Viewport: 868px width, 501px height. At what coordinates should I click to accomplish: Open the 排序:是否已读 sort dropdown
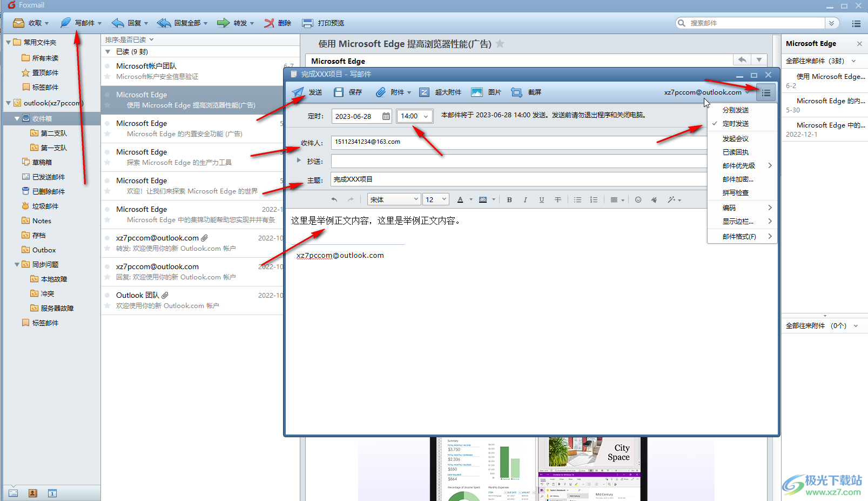(x=130, y=39)
